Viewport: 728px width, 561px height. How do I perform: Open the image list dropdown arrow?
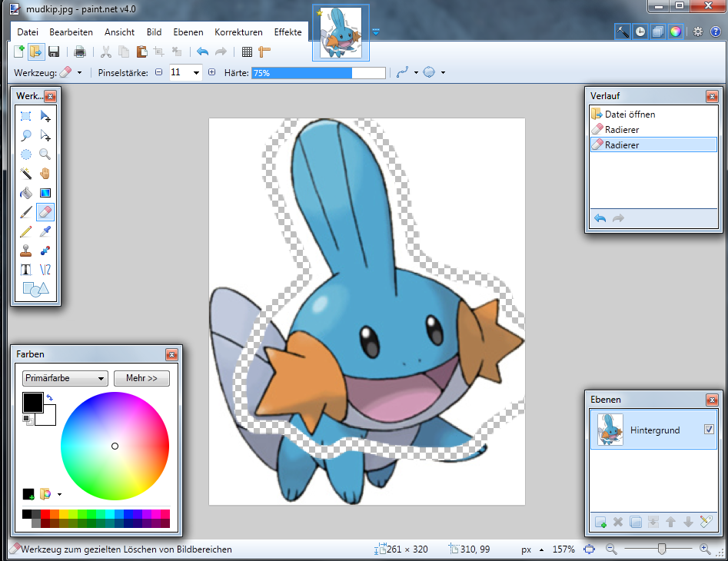click(x=376, y=32)
